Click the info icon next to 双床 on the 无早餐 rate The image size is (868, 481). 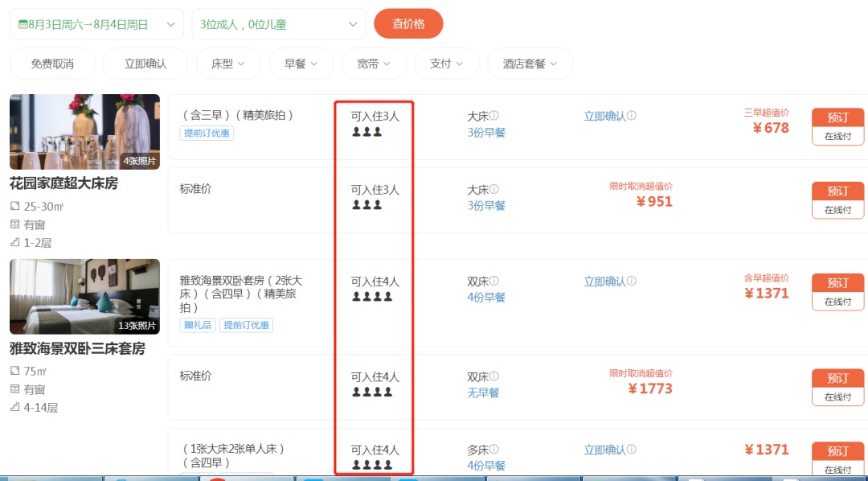pyautogui.click(x=493, y=376)
